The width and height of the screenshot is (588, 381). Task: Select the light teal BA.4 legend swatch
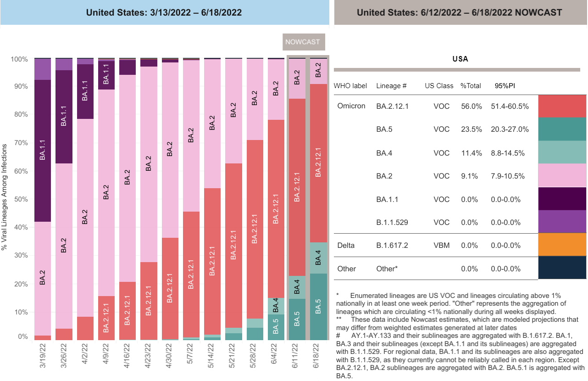[x=562, y=152]
